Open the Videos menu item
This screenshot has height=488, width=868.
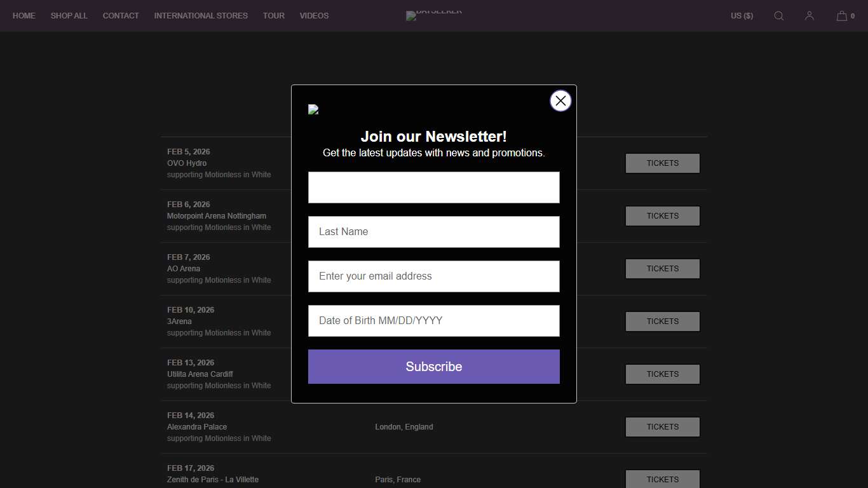pos(314,16)
